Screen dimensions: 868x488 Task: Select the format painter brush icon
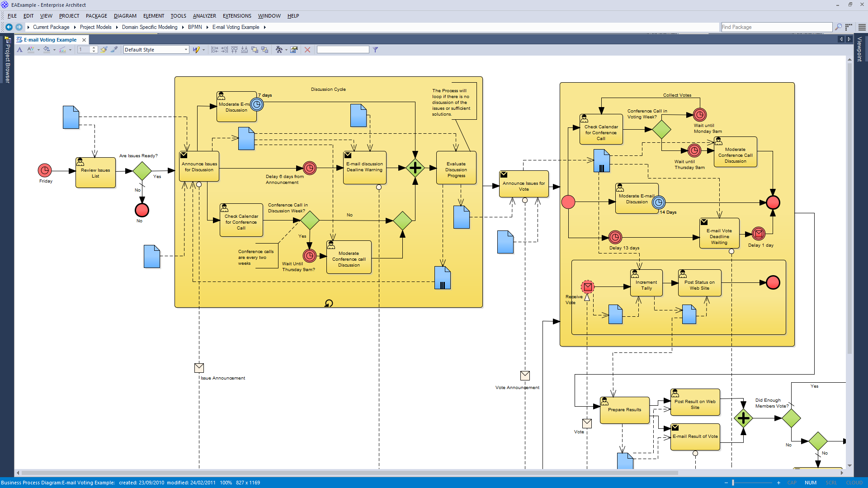coord(103,50)
